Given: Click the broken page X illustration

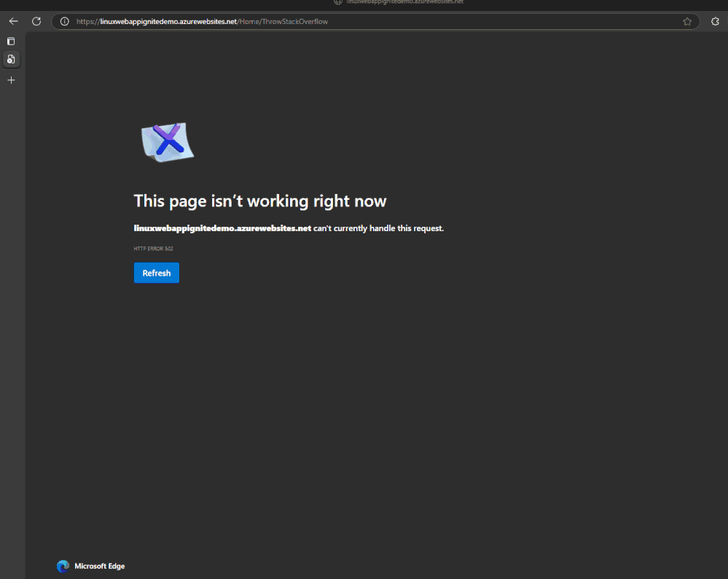Looking at the screenshot, I should pos(168,141).
